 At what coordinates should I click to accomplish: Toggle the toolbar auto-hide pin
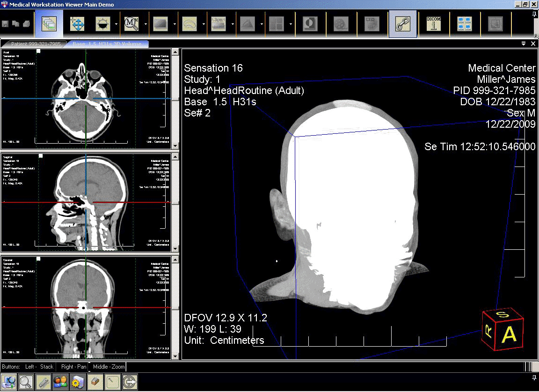[x=534, y=13]
